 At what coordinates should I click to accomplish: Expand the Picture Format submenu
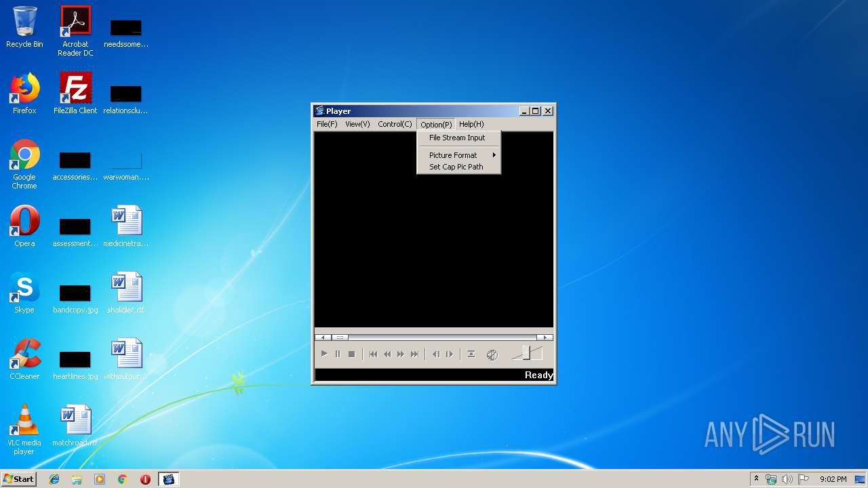(x=458, y=155)
